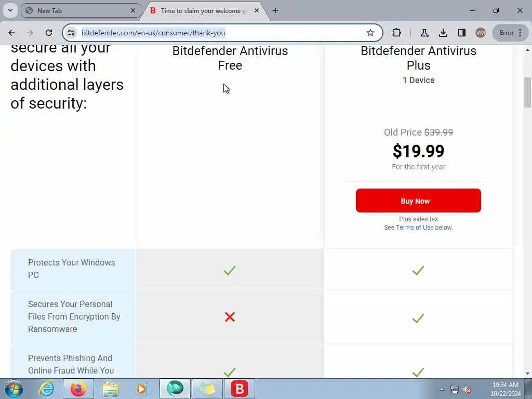Open the Windows Start menu
Viewport: 532px width, 399px height.
pos(14,389)
